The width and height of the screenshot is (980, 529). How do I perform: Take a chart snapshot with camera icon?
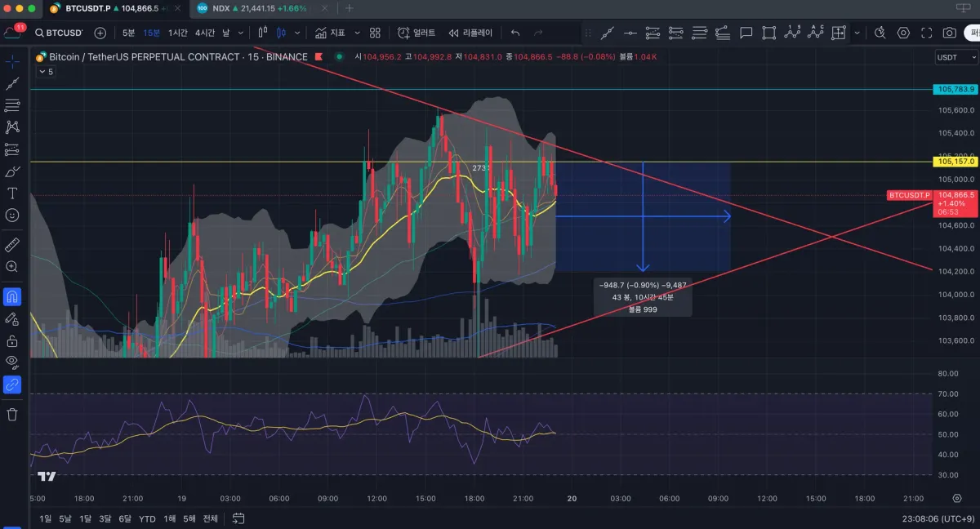949,33
